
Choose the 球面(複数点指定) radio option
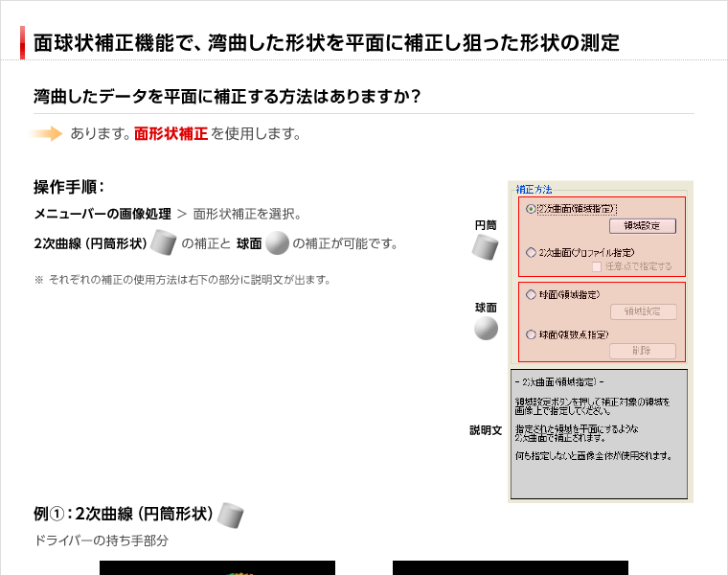point(532,334)
